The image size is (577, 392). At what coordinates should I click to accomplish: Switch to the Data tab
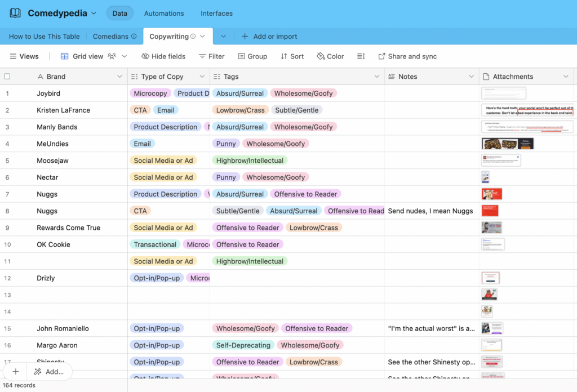tap(120, 14)
